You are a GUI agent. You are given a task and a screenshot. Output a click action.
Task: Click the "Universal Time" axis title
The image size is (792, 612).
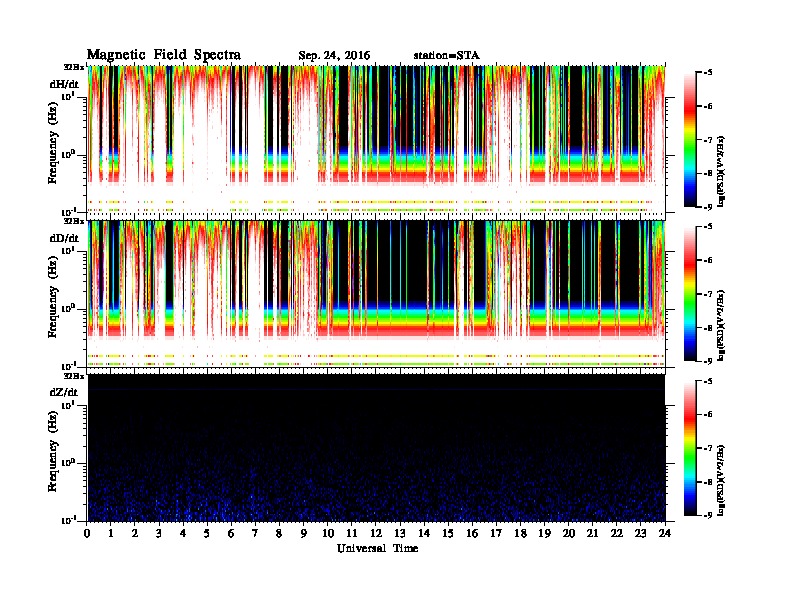click(x=377, y=548)
